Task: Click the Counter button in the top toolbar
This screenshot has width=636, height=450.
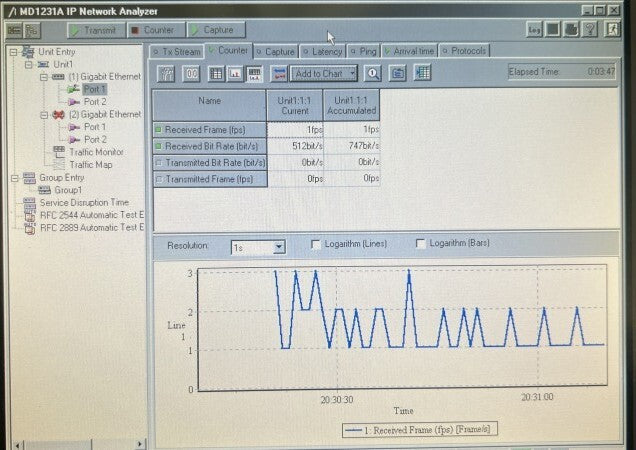Action: pos(155,30)
